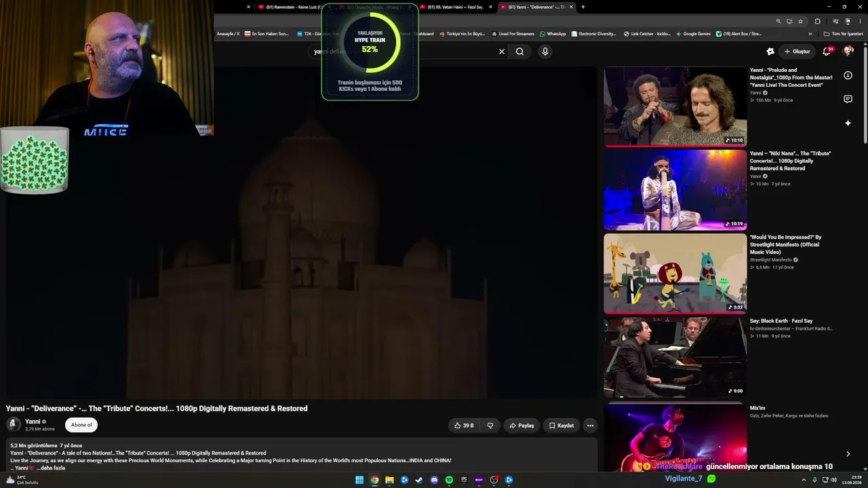The image size is (868, 488).
Task: Expand the Mix'im shelf with the chevron arrow
Action: [x=848, y=454]
